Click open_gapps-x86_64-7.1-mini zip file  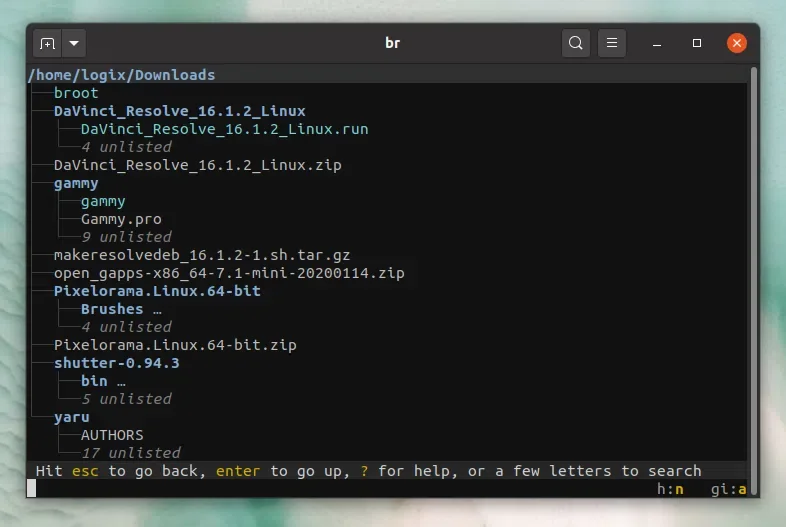pyautogui.click(x=229, y=273)
